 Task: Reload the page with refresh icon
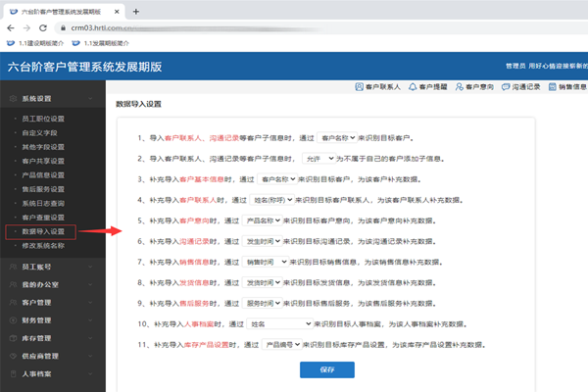pyautogui.click(x=43, y=27)
